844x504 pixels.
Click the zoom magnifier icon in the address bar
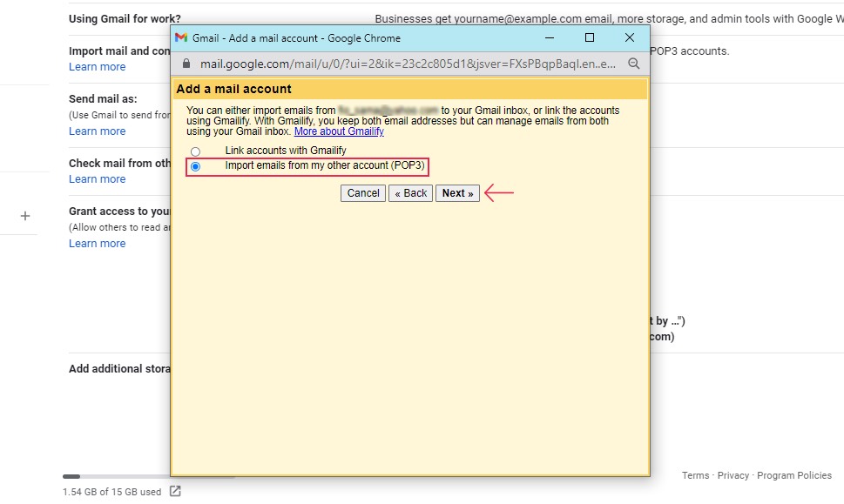[634, 64]
